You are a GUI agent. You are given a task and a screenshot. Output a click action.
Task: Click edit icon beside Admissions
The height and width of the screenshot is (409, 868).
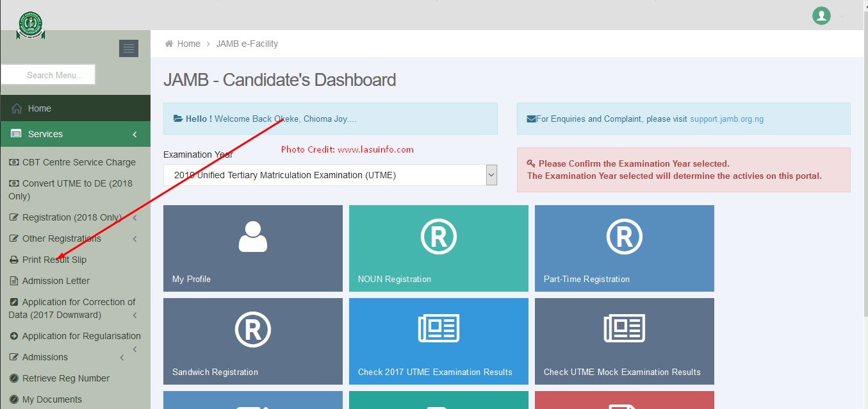point(14,357)
